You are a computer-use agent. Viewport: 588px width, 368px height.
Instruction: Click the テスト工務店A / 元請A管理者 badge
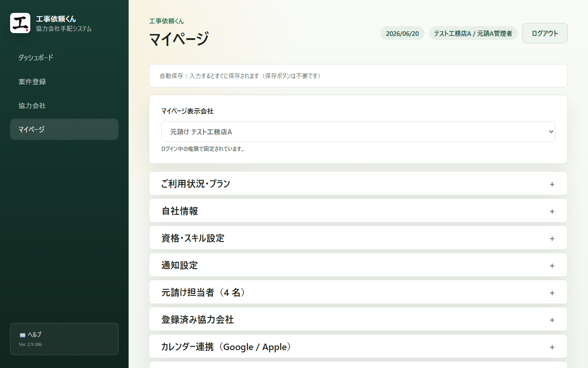(473, 33)
